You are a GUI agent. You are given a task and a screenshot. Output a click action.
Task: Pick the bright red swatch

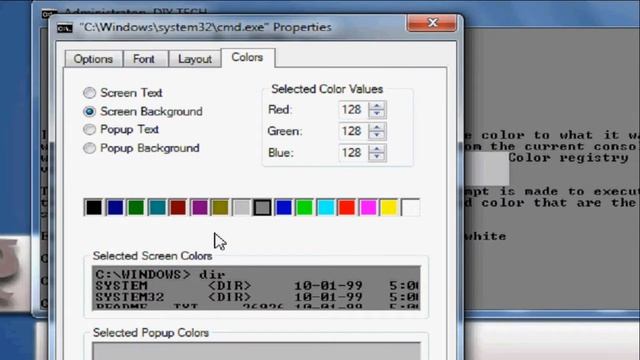click(x=347, y=207)
